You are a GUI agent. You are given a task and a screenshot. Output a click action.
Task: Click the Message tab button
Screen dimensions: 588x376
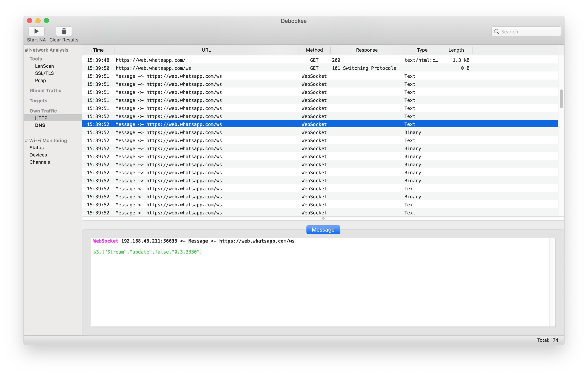pyautogui.click(x=323, y=230)
